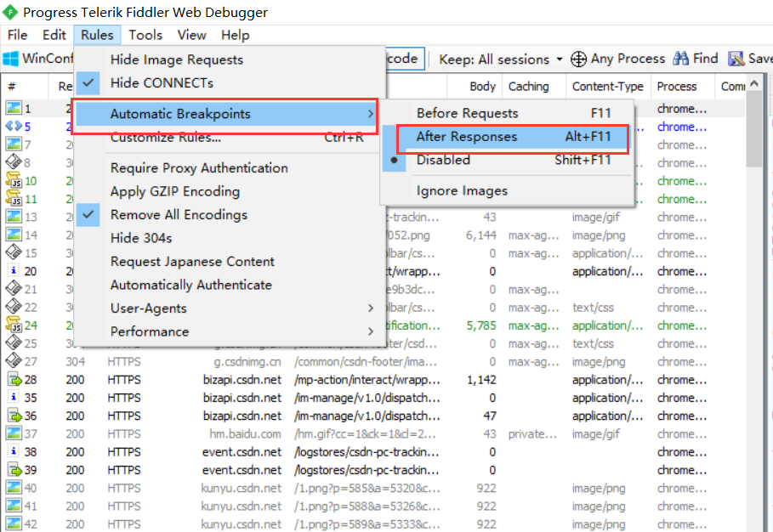Open the Tools menu

[x=145, y=35]
